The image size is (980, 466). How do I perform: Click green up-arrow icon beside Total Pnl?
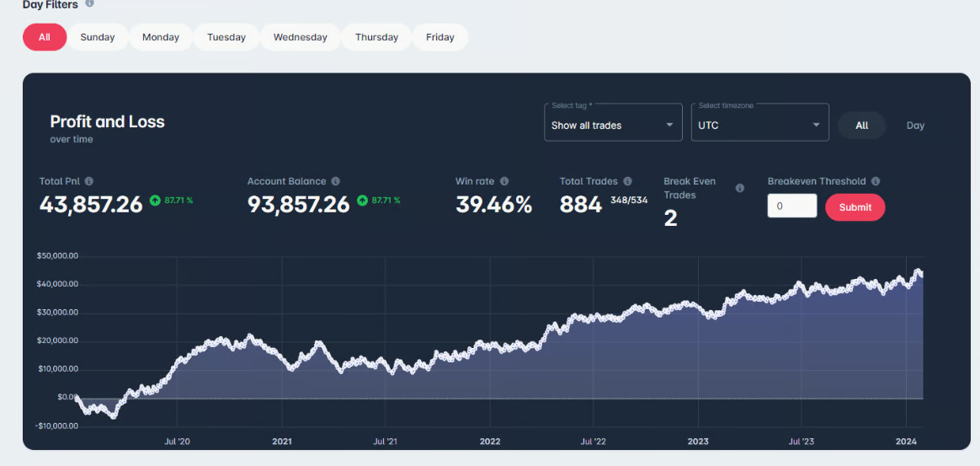155,201
